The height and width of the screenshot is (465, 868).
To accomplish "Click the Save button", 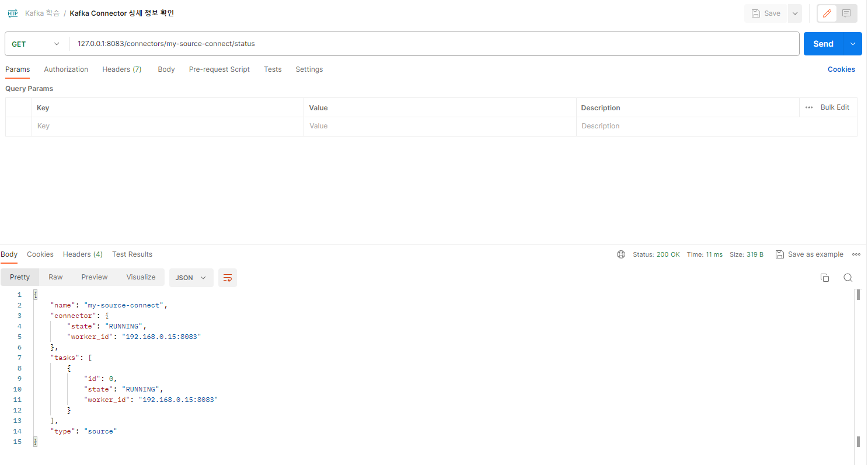I will [x=766, y=13].
